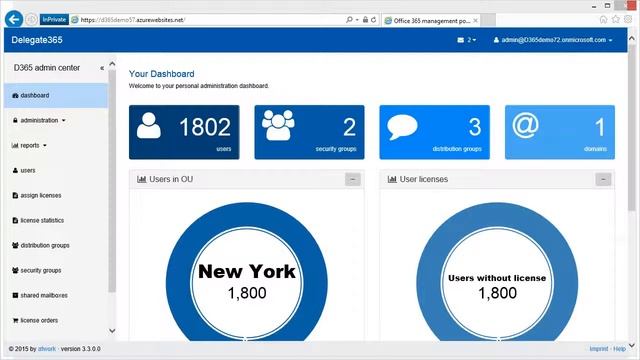This screenshot has height=360, width=640.
Task: Open favorites star icon
Action: point(616,20)
